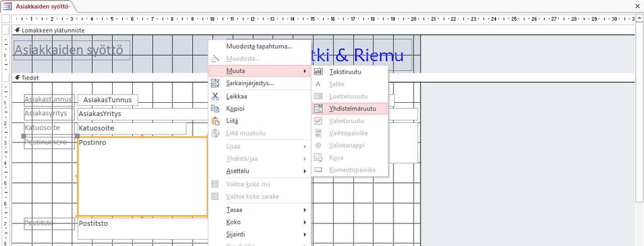This screenshot has height=246, width=644.
Task: Click the Lomakkeen ylätunniste section bar
Action: pos(324,30)
